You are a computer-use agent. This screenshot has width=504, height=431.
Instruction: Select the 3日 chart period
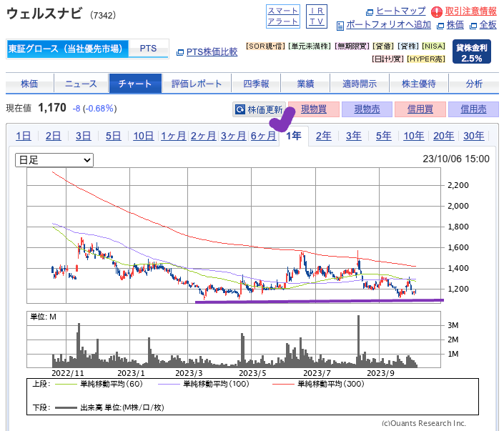point(83,136)
